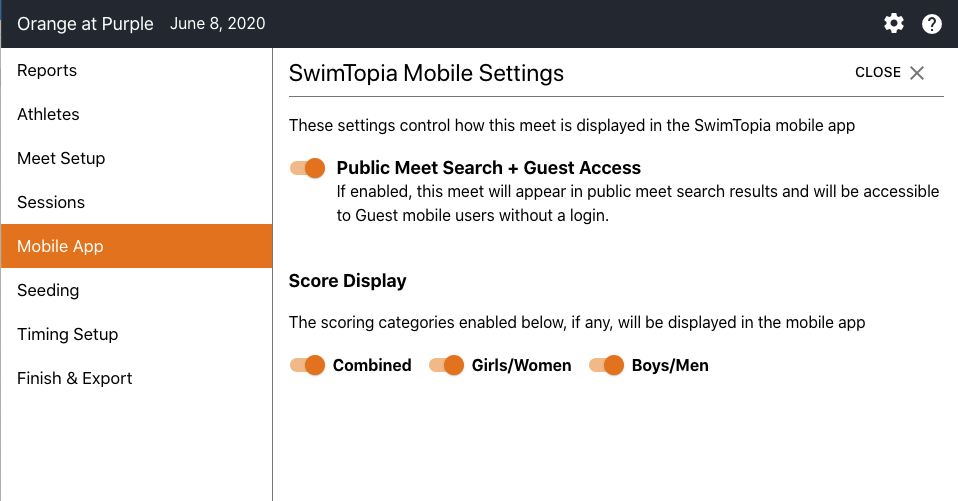Image resolution: width=958 pixels, height=501 pixels.
Task: Switch off the Boys/Men score toggle
Action: coord(607,365)
